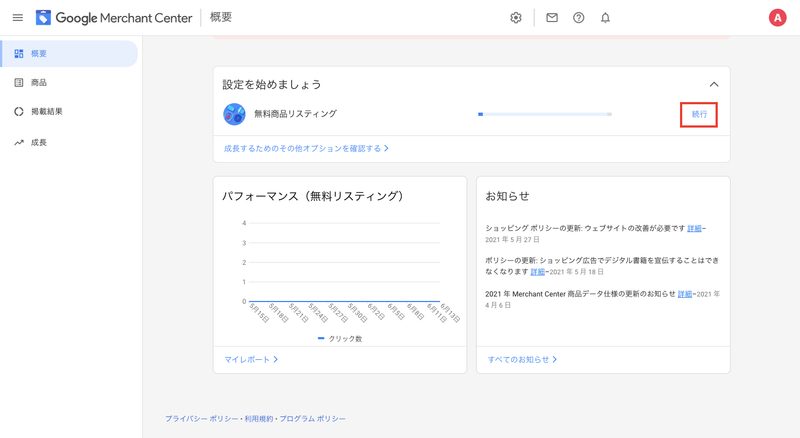Select the 掲載結果 sidebar menu item

pos(69,112)
